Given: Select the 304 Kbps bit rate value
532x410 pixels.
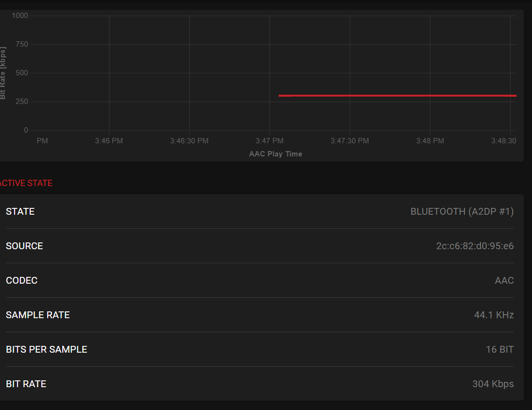Looking at the screenshot, I should pyautogui.click(x=493, y=384).
